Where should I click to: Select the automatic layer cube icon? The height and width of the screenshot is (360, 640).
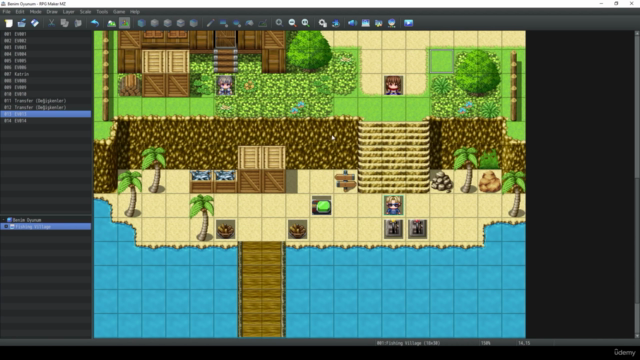pos(142,23)
